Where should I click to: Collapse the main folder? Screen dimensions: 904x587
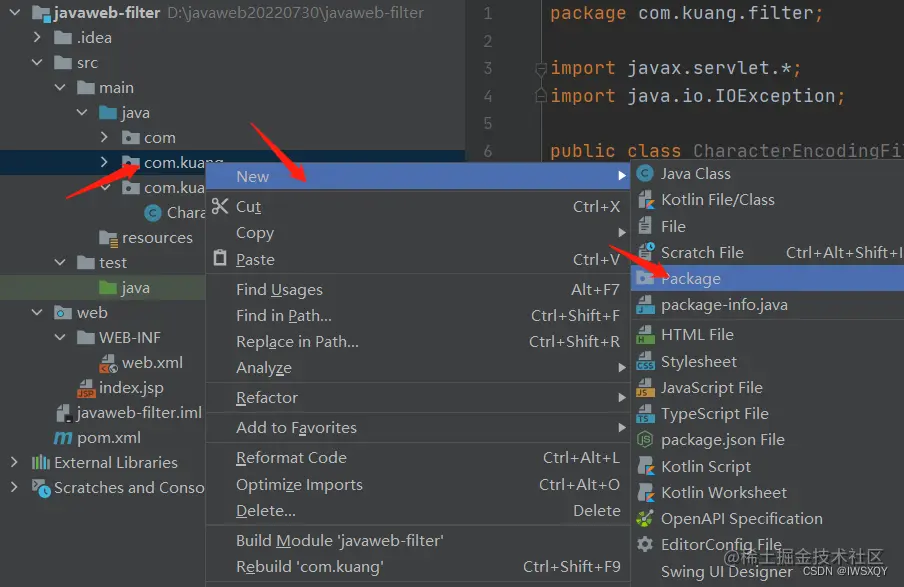60,87
